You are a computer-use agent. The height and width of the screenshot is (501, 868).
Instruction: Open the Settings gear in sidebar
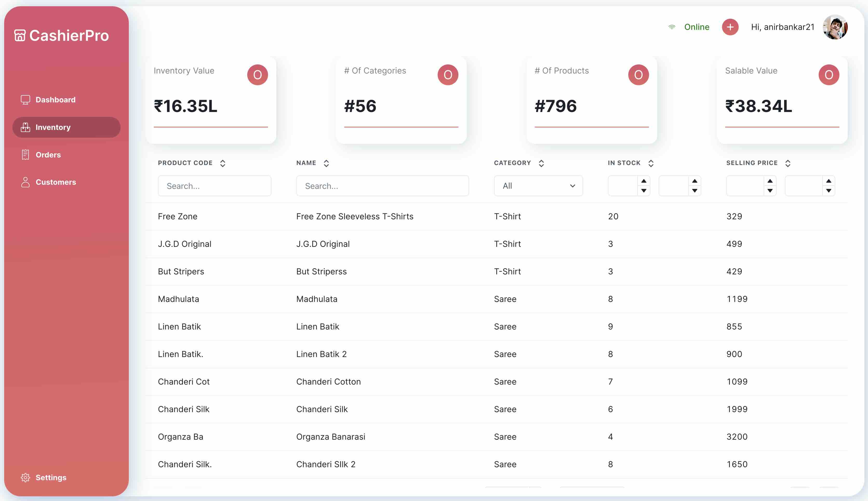click(x=25, y=477)
